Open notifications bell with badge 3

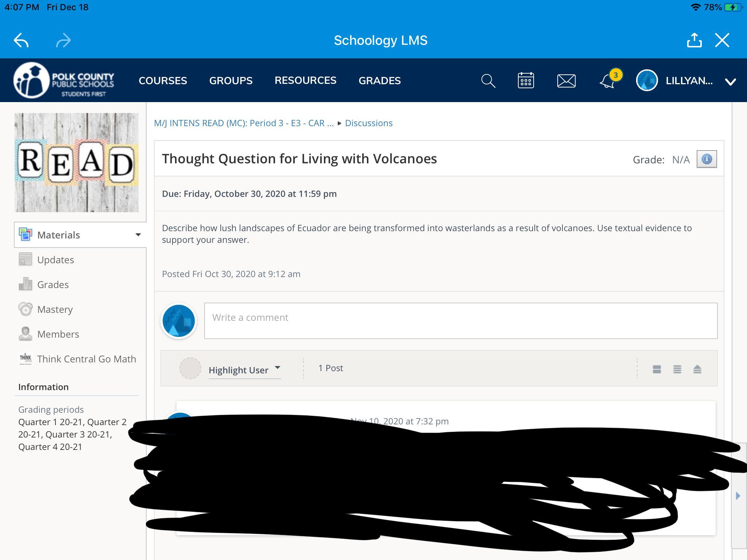[x=608, y=81]
